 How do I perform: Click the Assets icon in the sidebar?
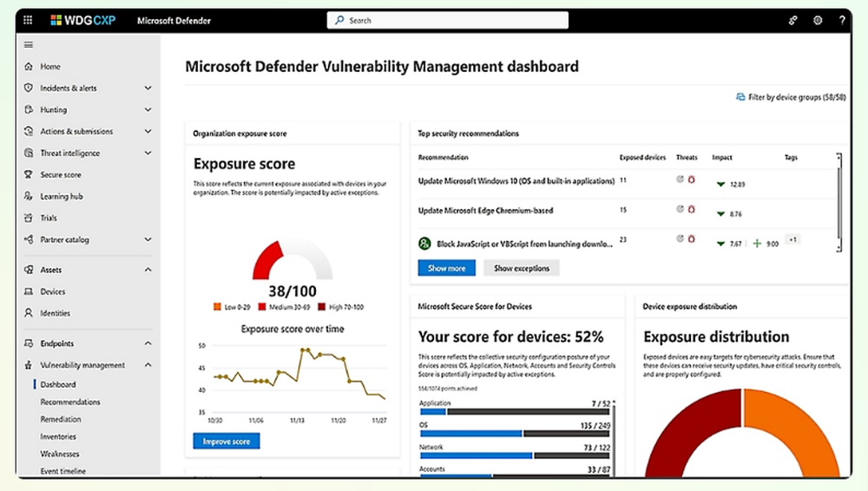29,270
